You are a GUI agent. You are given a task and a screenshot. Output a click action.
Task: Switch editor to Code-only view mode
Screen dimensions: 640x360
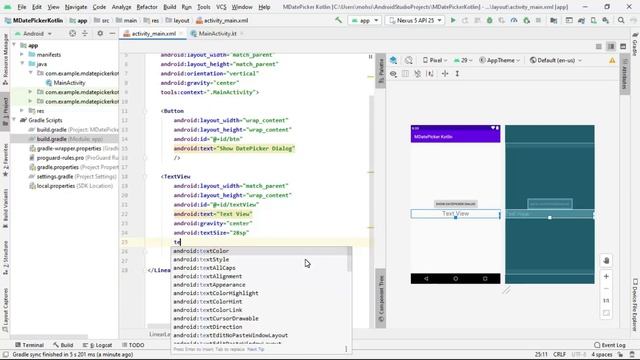click(598, 47)
